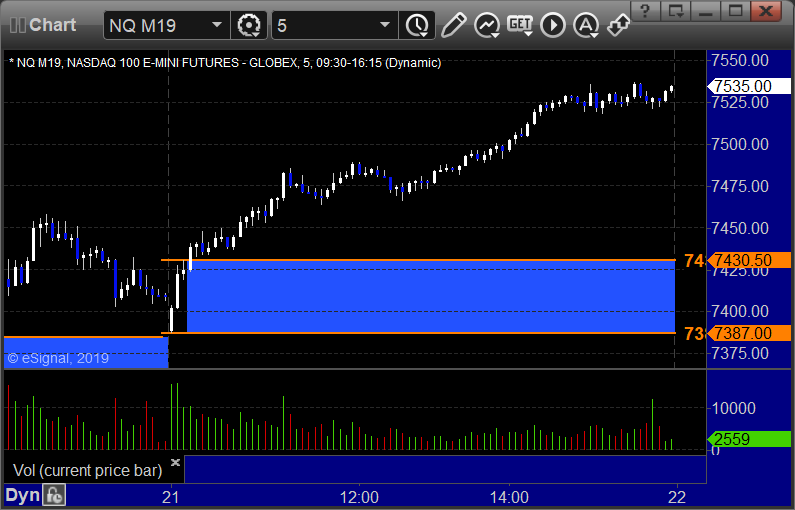Open the Chart window title menu
Image resolution: width=795 pixels, height=510 pixels.
44,25
